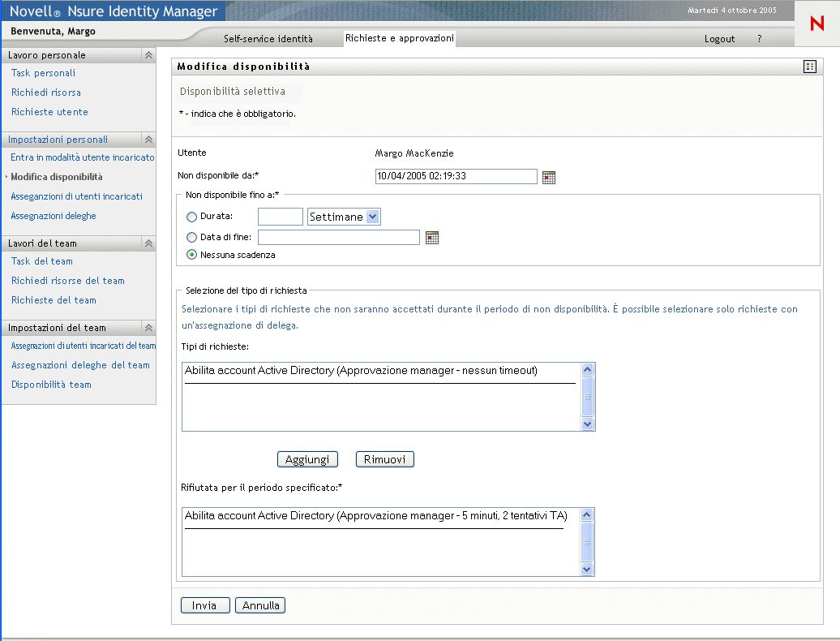Select the Data di fine radio button
The height and width of the screenshot is (641, 840).
click(x=191, y=238)
